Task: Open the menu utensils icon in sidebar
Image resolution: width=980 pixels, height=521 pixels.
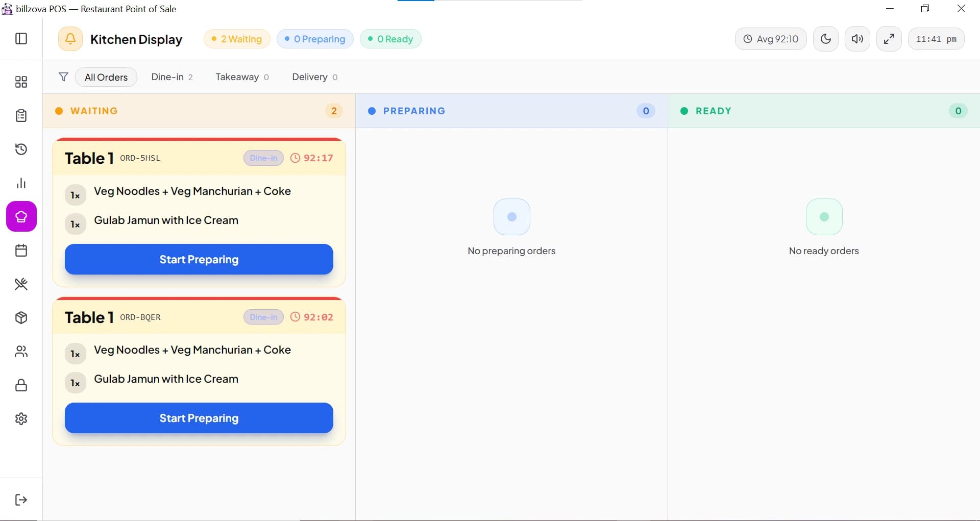Action: coord(21,284)
